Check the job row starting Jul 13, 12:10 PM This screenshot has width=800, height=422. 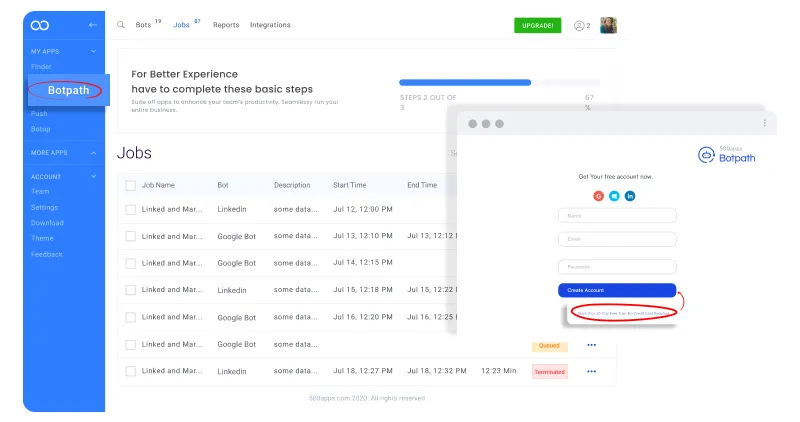pyautogui.click(x=131, y=236)
